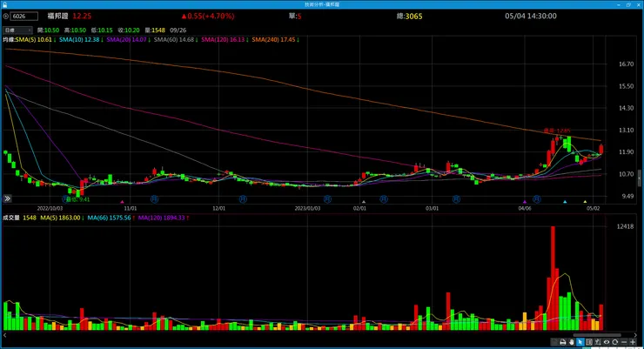Click the purple triangle marker at 04/06

[x=525, y=202]
